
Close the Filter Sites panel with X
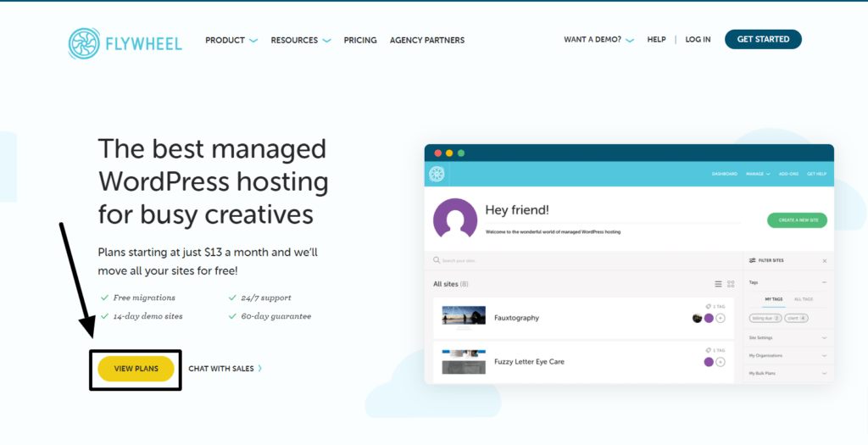(x=824, y=261)
